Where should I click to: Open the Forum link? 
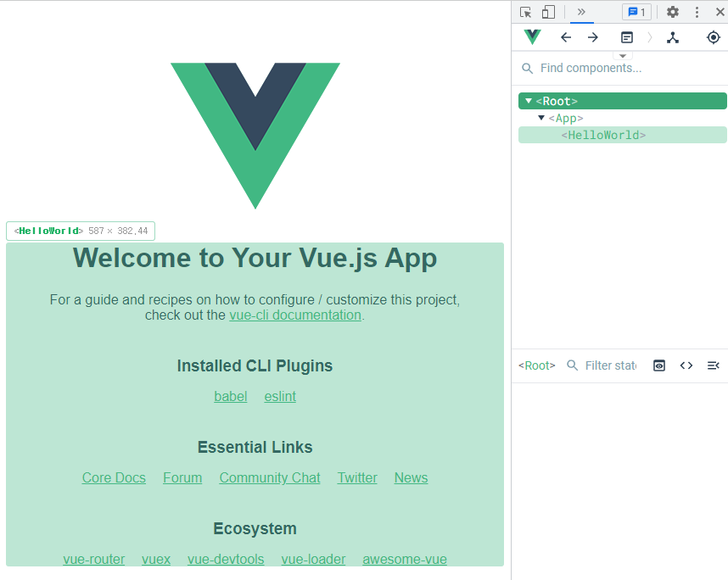coord(182,477)
